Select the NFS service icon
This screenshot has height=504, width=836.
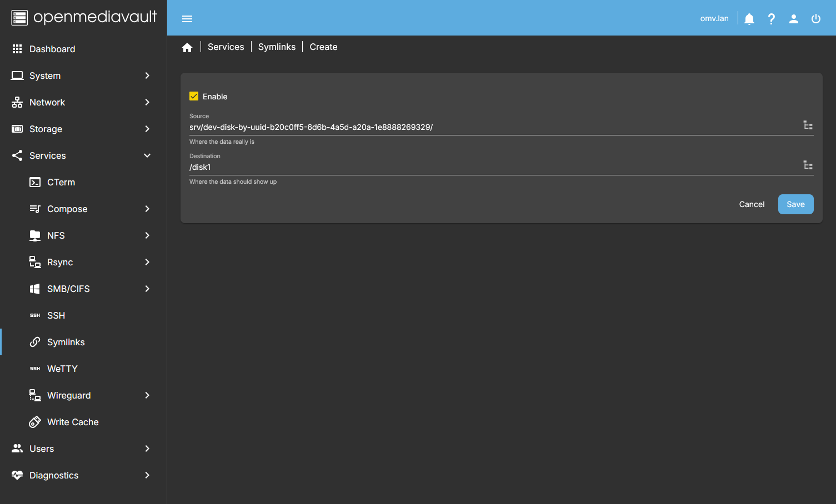click(35, 235)
